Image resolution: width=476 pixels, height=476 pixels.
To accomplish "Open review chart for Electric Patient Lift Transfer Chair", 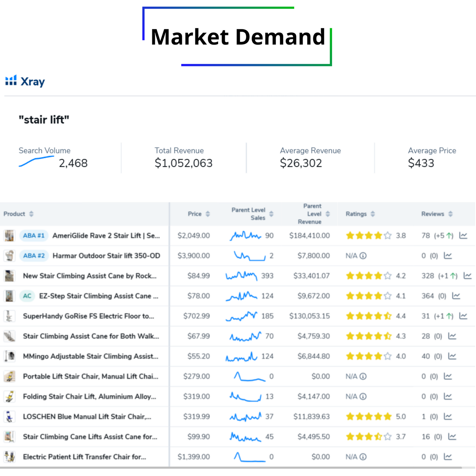I will [x=448, y=457].
